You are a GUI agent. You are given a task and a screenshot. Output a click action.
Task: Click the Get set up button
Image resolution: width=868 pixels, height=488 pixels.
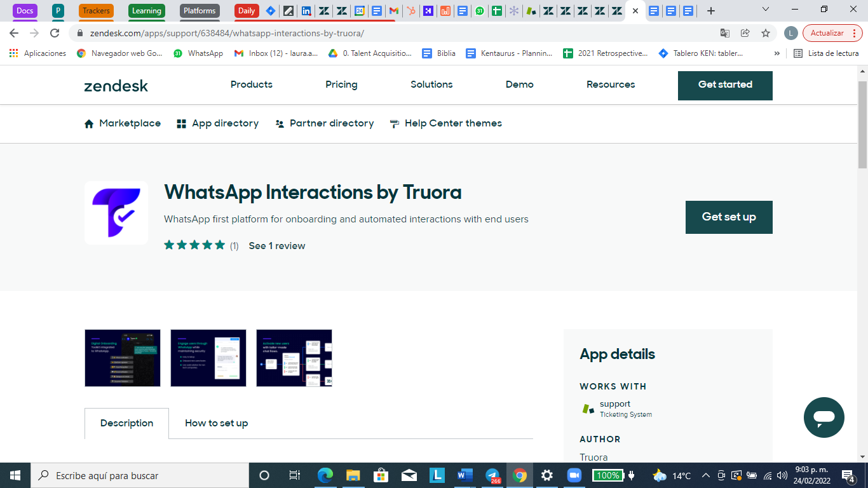pyautogui.click(x=729, y=217)
